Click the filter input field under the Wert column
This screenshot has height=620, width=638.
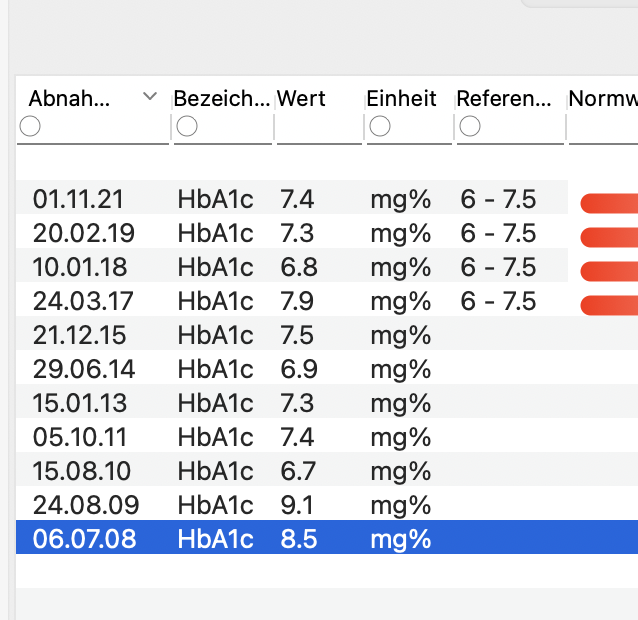(318, 128)
